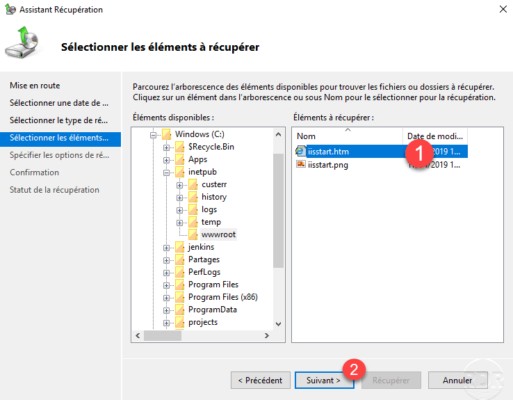The height and width of the screenshot is (400, 513).
Task: Expand the projects tree node
Action: pos(166,323)
